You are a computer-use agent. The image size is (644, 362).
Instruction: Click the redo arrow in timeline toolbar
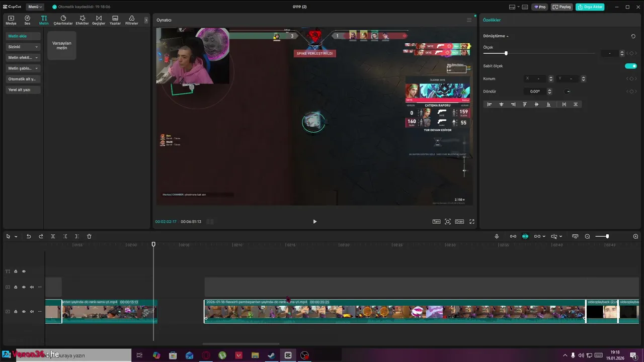pos(41,236)
